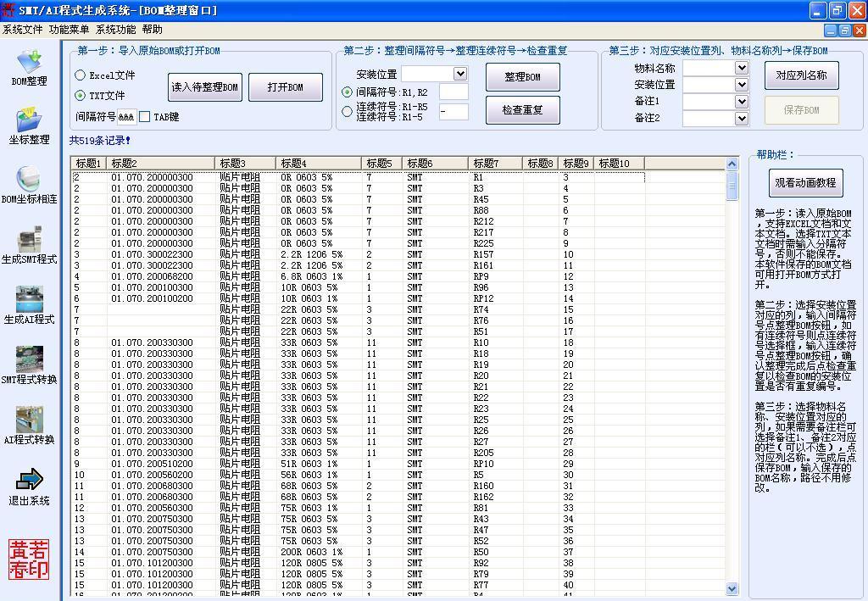Select the 连续符号 radio option
This screenshot has height=601, width=868.
point(347,112)
